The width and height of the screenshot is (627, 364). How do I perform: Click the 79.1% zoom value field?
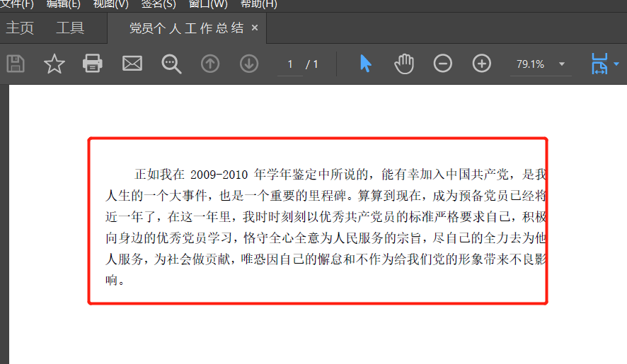(530, 64)
